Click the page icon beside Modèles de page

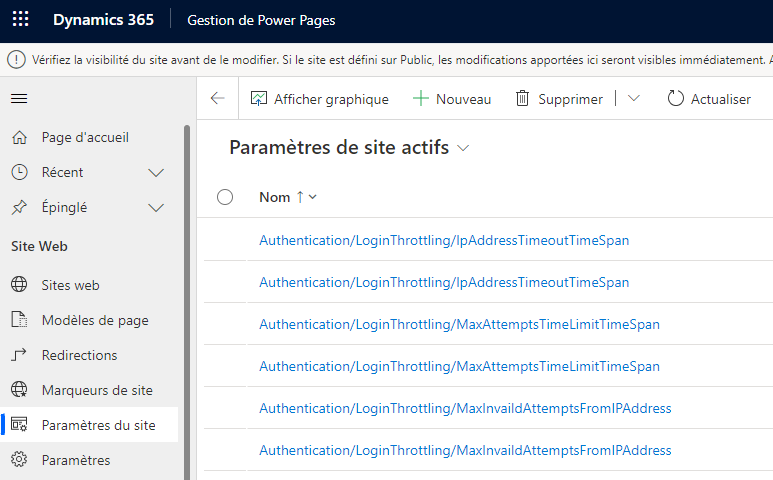click(19, 319)
